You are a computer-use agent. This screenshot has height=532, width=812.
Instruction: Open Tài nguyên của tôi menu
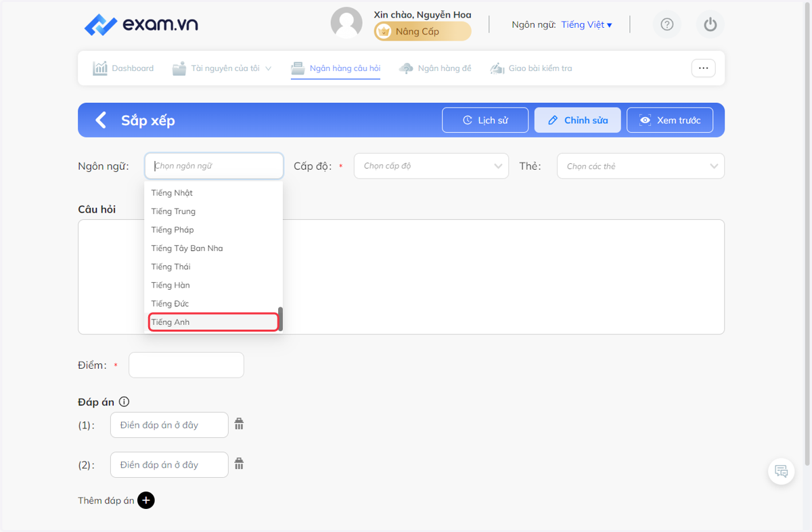coord(221,68)
